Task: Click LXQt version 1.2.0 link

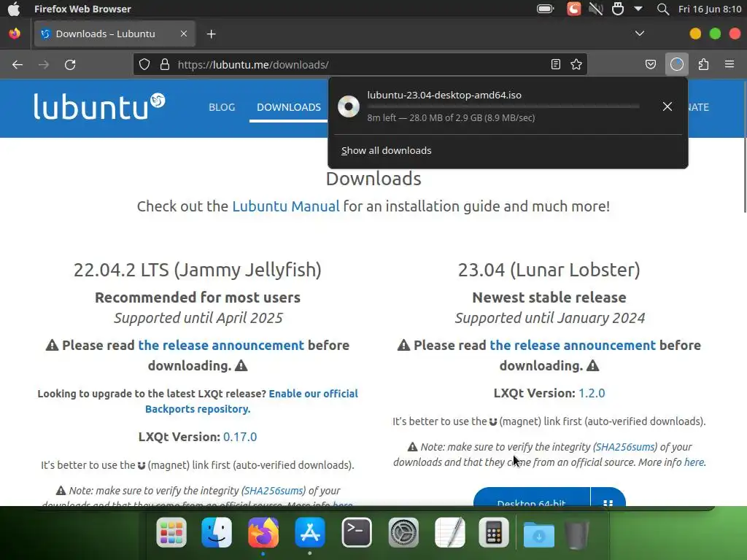Action: 592,393
